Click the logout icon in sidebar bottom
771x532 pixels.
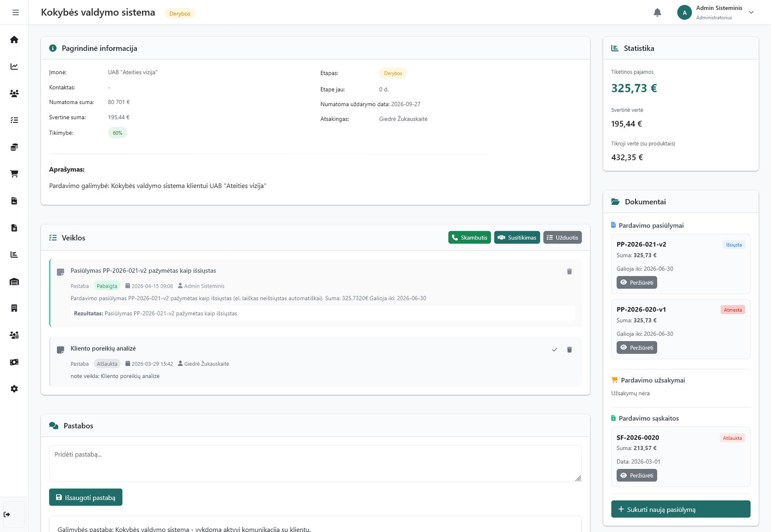click(7, 515)
